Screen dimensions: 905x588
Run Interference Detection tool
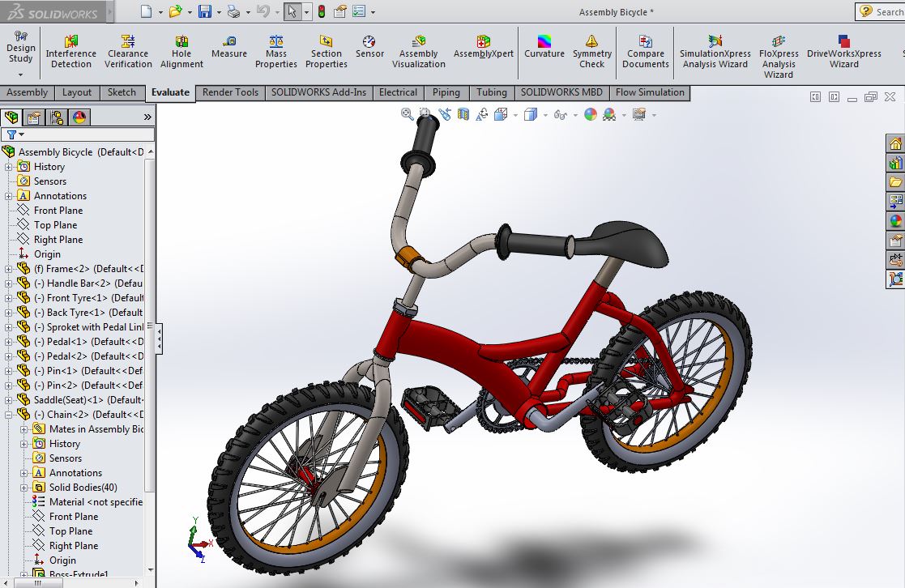click(71, 51)
